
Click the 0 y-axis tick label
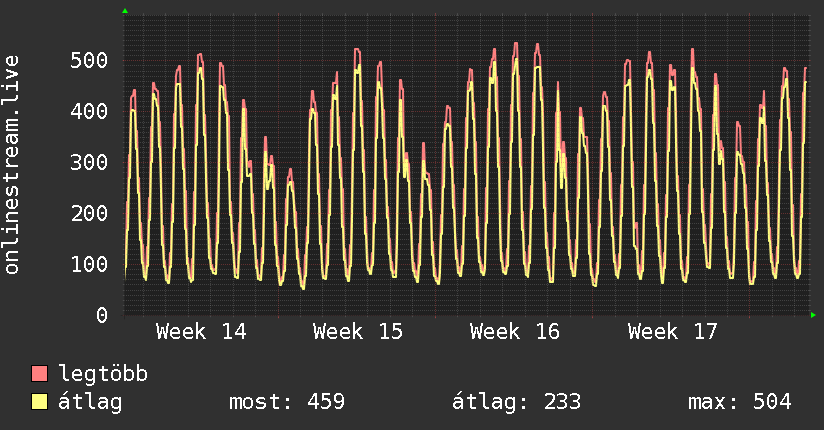pyautogui.click(x=102, y=315)
